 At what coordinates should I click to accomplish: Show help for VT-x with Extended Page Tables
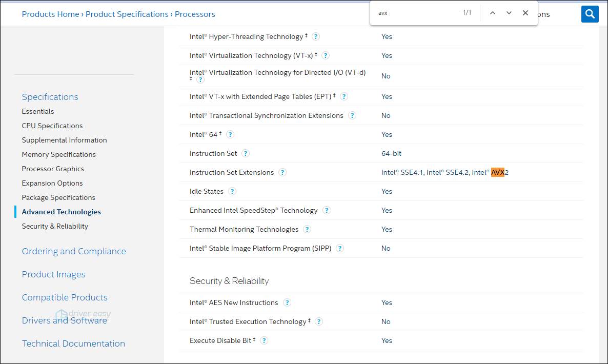(344, 96)
